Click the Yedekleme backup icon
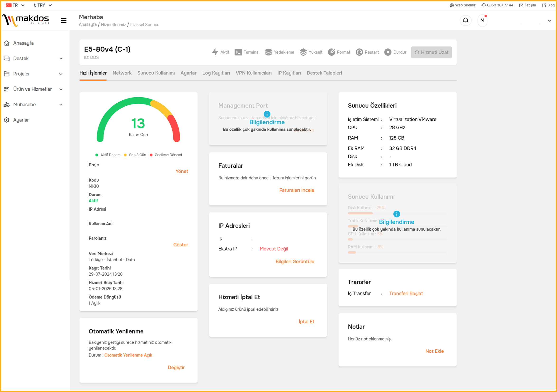The image size is (557, 392). pos(268,52)
